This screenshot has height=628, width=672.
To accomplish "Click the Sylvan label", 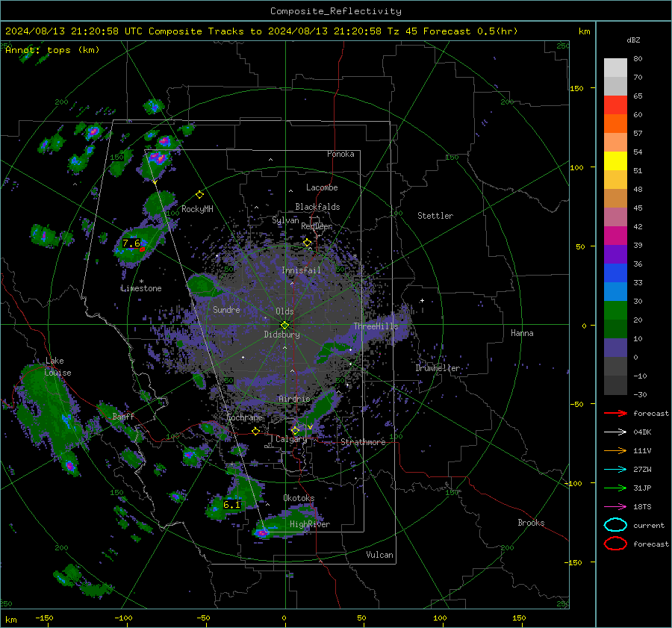I will click(285, 220).
